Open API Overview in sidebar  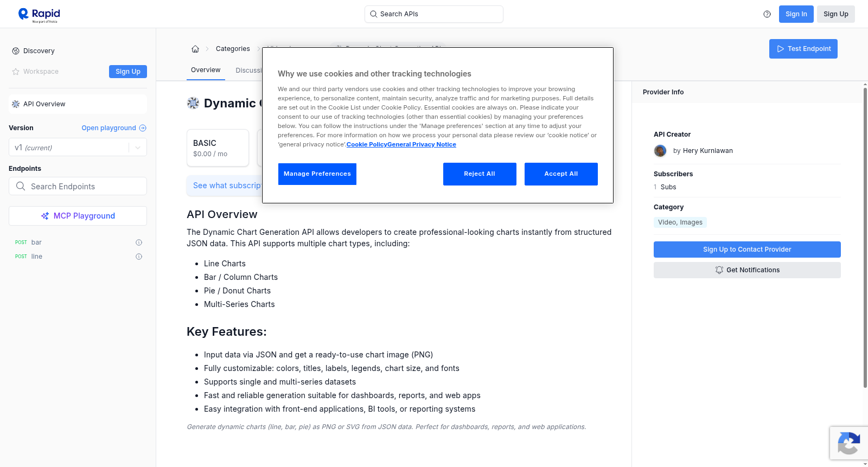click(78, 104)
